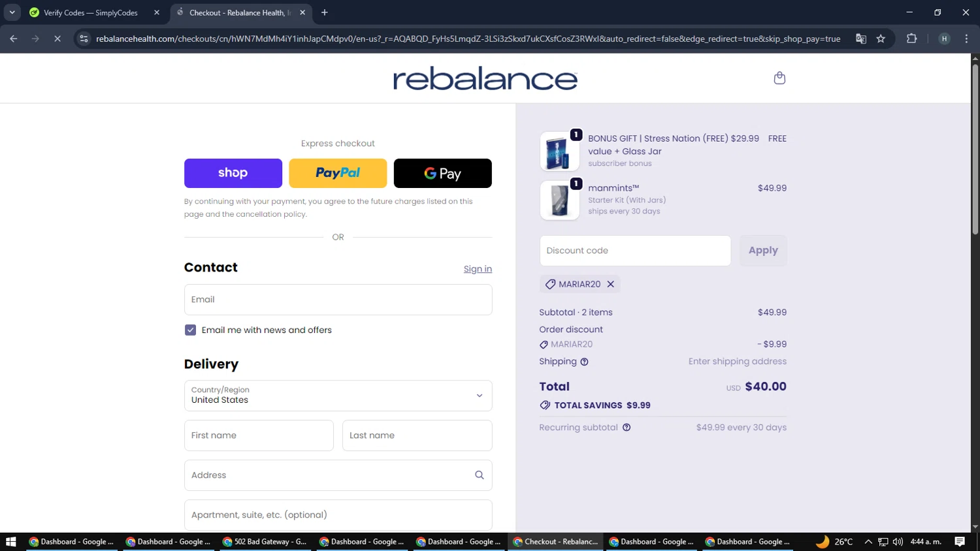Apply the discount code
Viewport: 980px width, 551px height.
763,251
